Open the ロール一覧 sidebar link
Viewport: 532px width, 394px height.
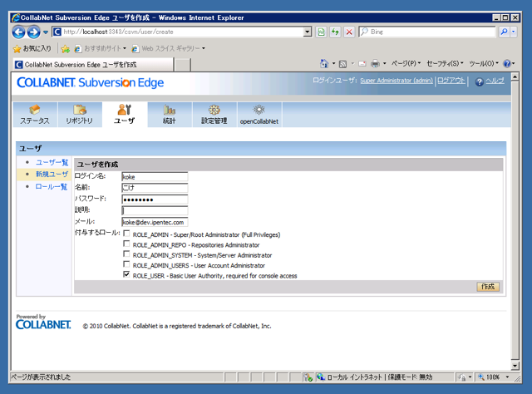52,187
